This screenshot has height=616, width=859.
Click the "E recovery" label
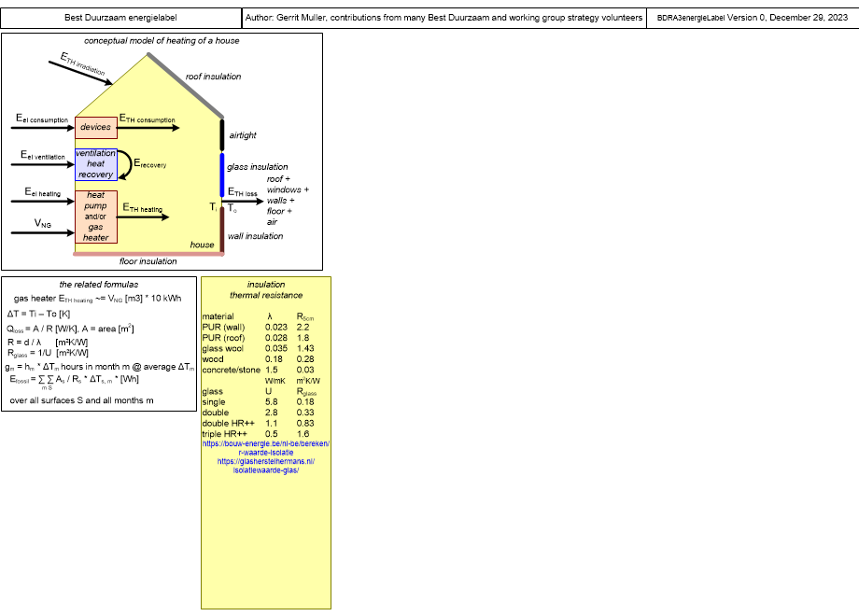150,163
